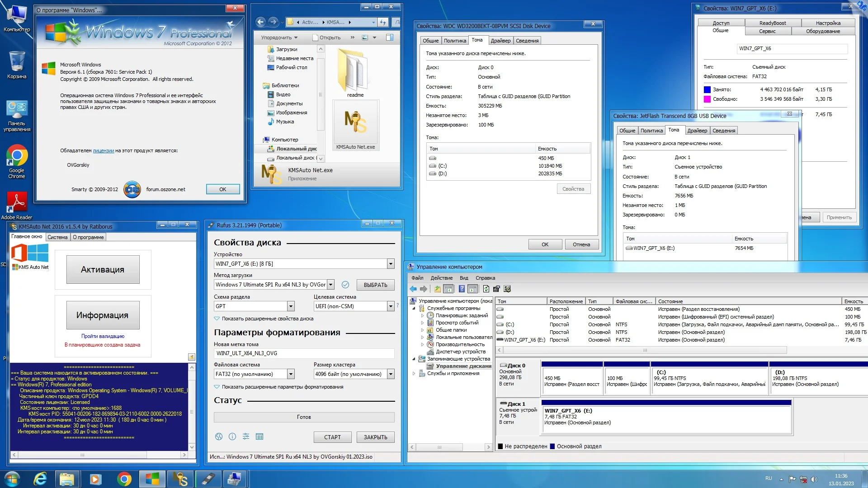Open Rufus language globe icon
This screenshot has width=868, height=488.
click(219, 436)
